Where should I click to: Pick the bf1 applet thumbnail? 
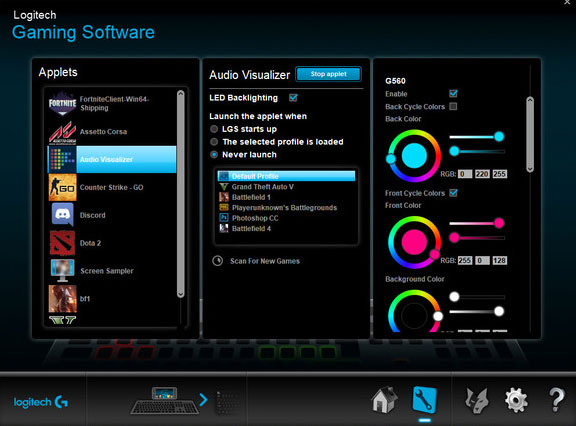click(x=62, y=299)
